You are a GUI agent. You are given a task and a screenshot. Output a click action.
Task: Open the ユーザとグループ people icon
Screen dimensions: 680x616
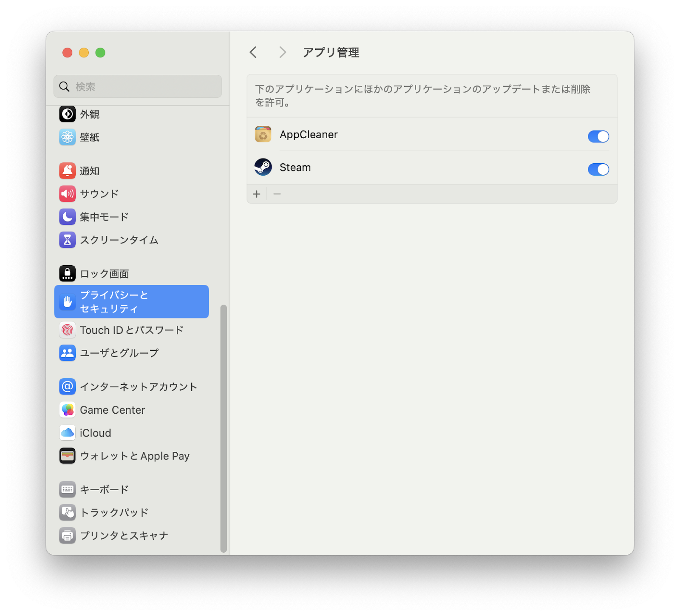67,353
